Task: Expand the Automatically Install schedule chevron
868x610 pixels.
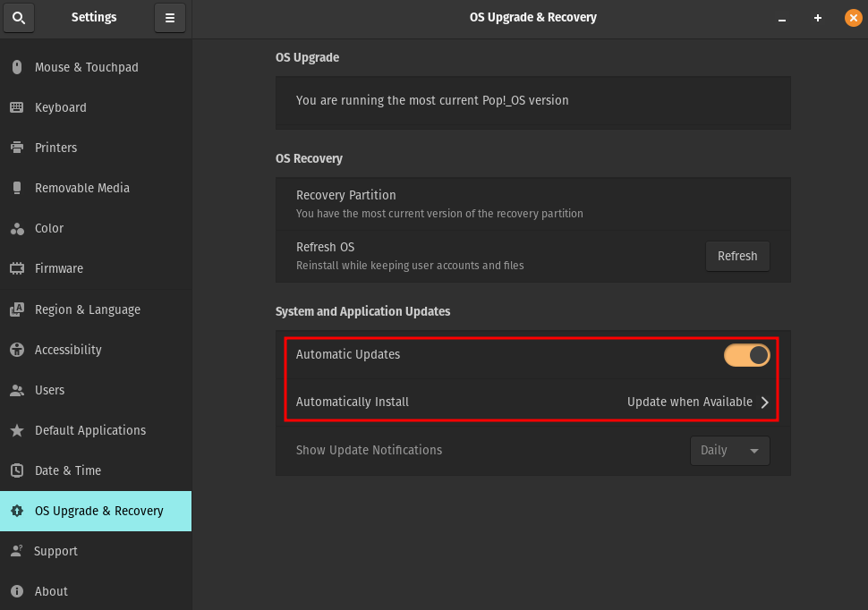Action: coord(765,402)
